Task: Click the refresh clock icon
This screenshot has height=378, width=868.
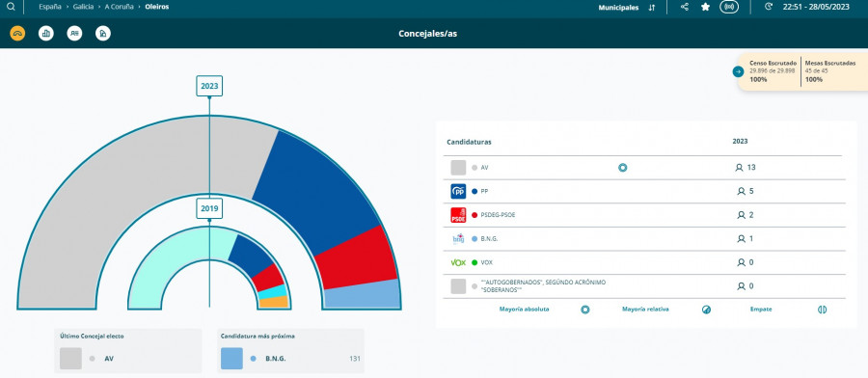Action: (x=769, y=7)
